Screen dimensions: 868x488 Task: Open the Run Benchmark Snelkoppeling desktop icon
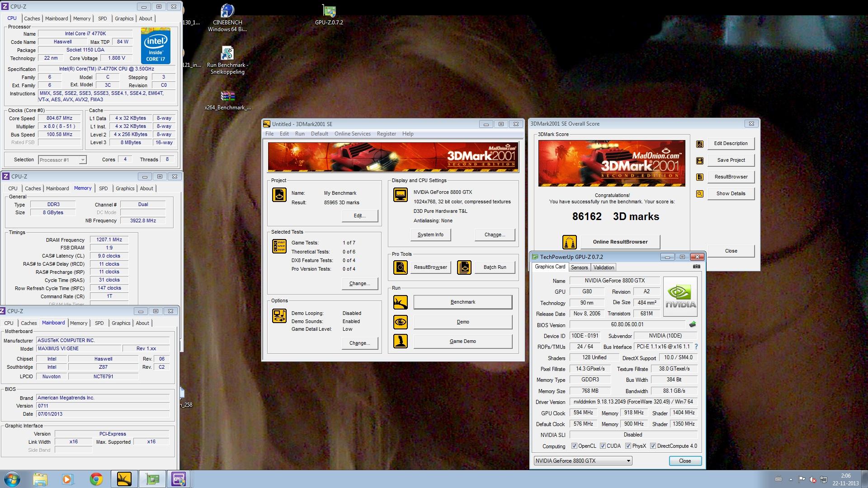(227, 61)
